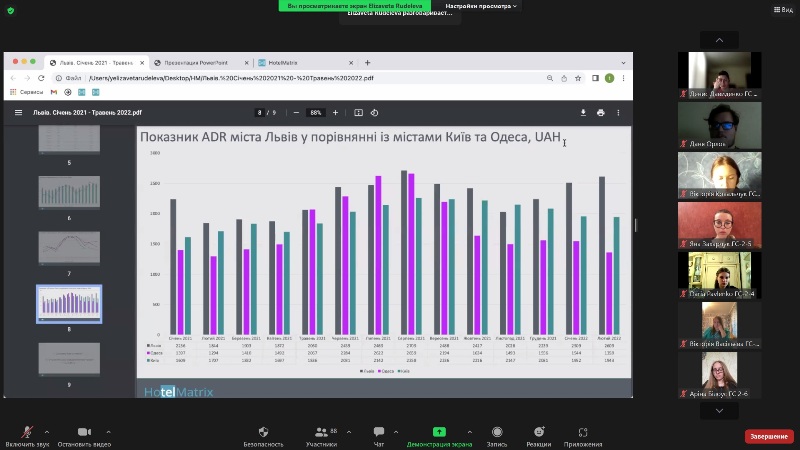Click the green Демонстрация экрана share icon

(x=439, y=432)
